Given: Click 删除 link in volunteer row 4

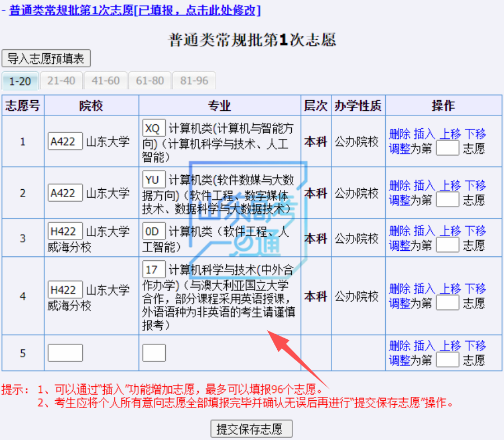Looking at the screenshot, I should coord(400,289).
